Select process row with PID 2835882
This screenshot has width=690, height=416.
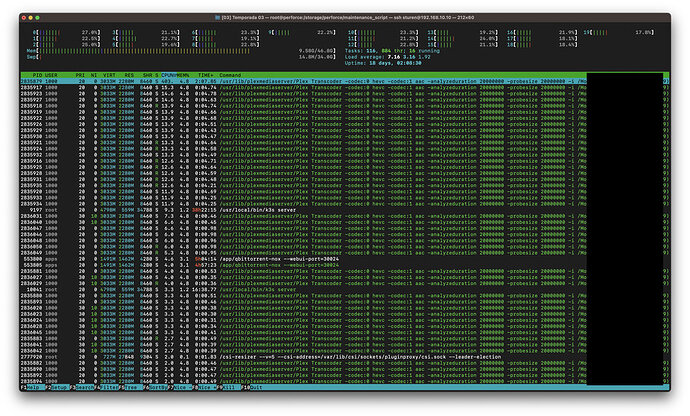click(x=345, y=363)
